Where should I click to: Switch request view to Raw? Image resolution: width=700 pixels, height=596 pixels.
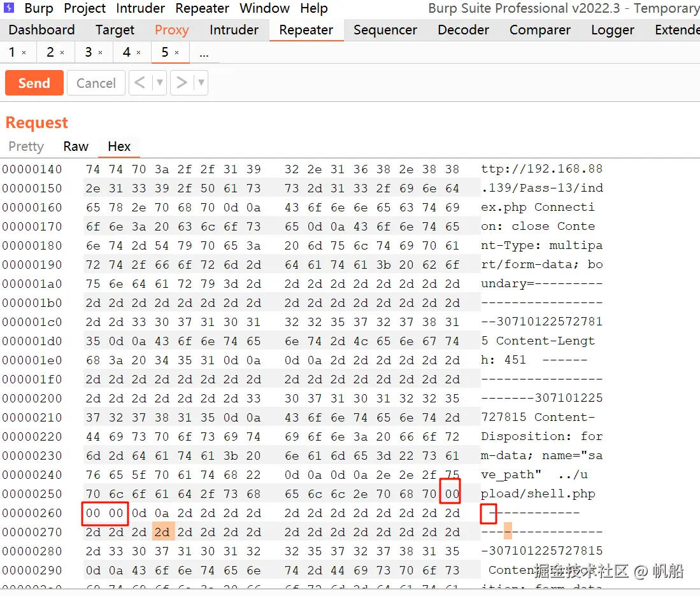pos(76,146)
